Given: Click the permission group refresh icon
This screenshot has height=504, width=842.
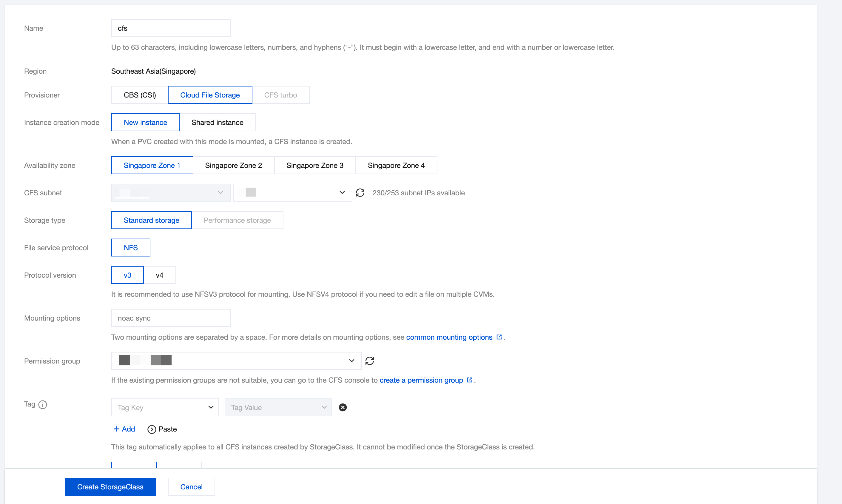Looking at the screenshot, I should coord(369,361).
